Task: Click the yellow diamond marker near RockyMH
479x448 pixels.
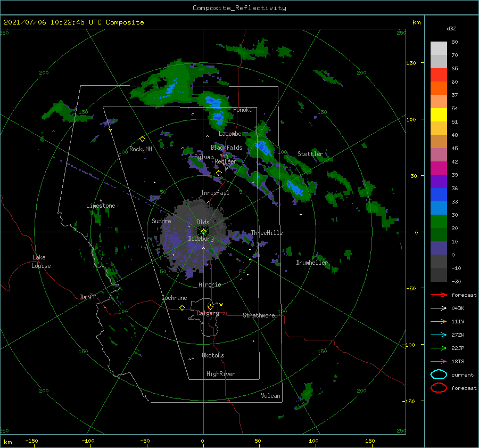Action: click(142, 139)
